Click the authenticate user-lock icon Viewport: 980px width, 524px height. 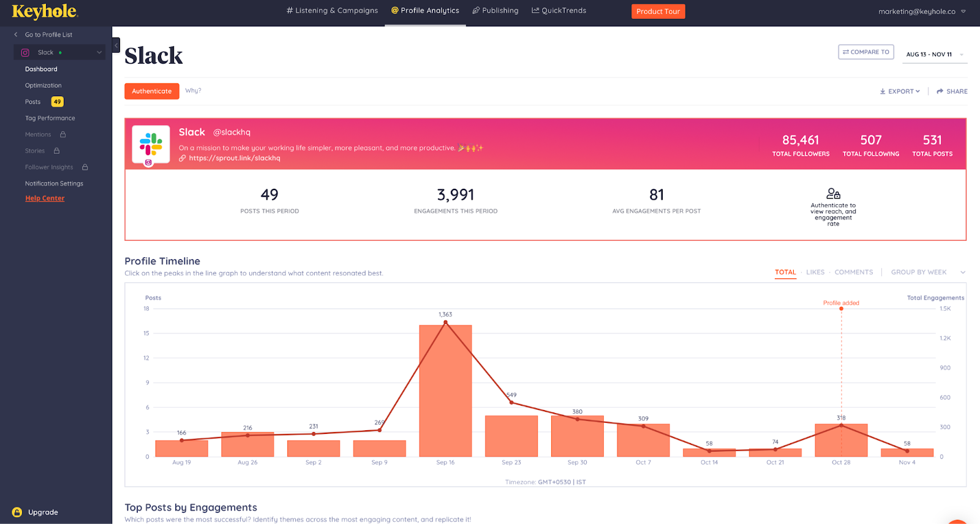click(834, 194)
